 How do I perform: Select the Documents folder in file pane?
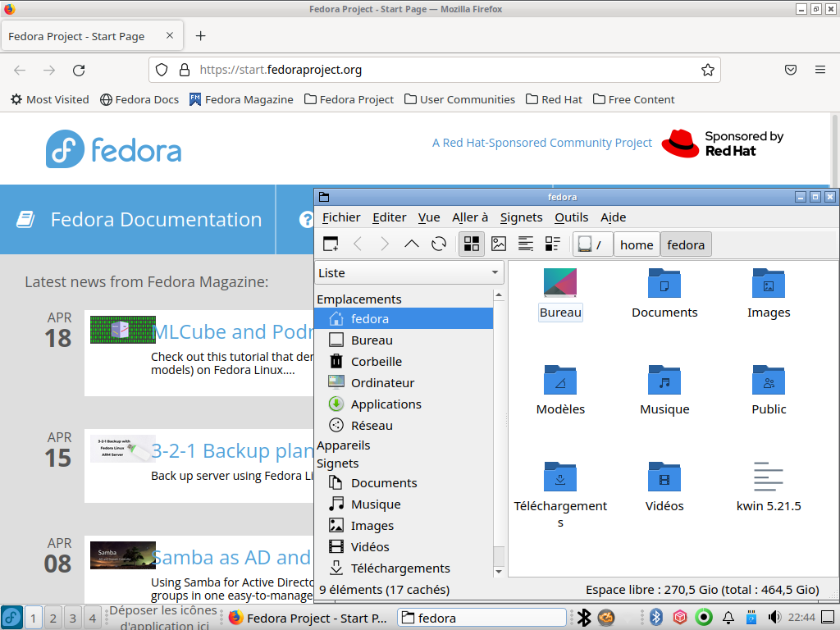664,294
